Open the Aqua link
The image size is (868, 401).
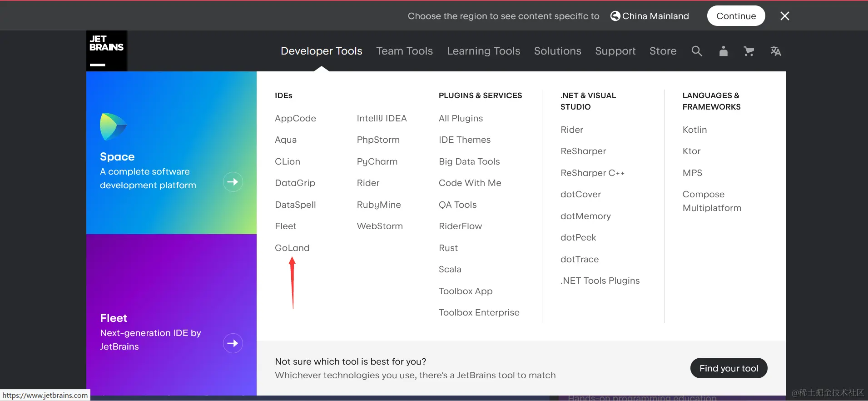[x=286, y=140]
